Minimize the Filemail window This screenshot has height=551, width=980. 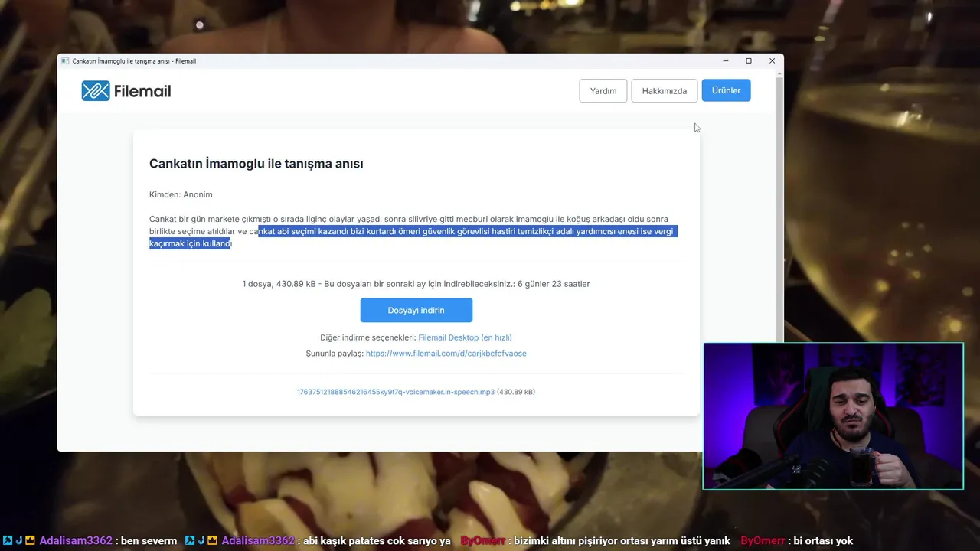click(x=726, y=61)
